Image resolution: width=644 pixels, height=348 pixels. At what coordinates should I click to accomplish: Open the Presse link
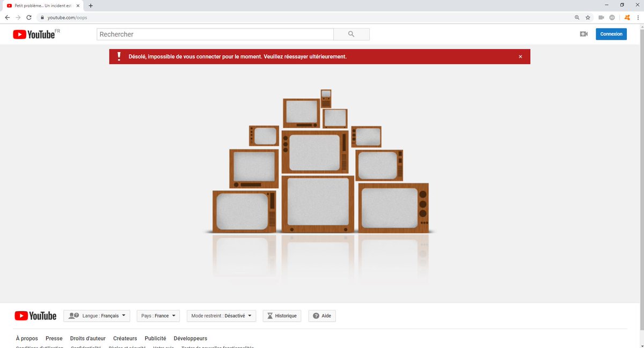54,338
